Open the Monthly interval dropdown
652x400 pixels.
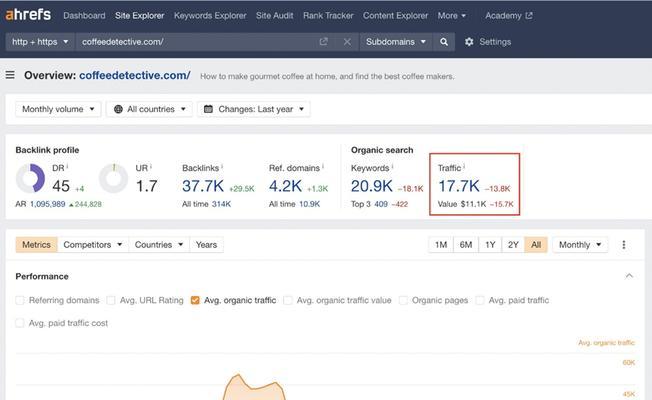[x=580, y=244]
